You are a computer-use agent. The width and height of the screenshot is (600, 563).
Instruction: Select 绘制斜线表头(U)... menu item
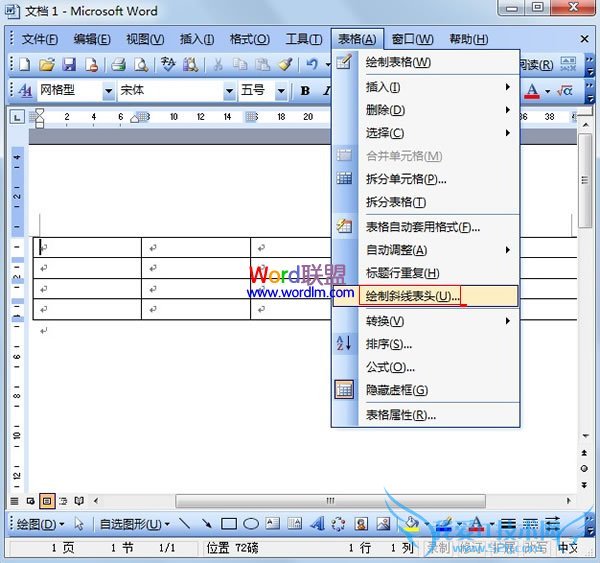click(426, 296)
